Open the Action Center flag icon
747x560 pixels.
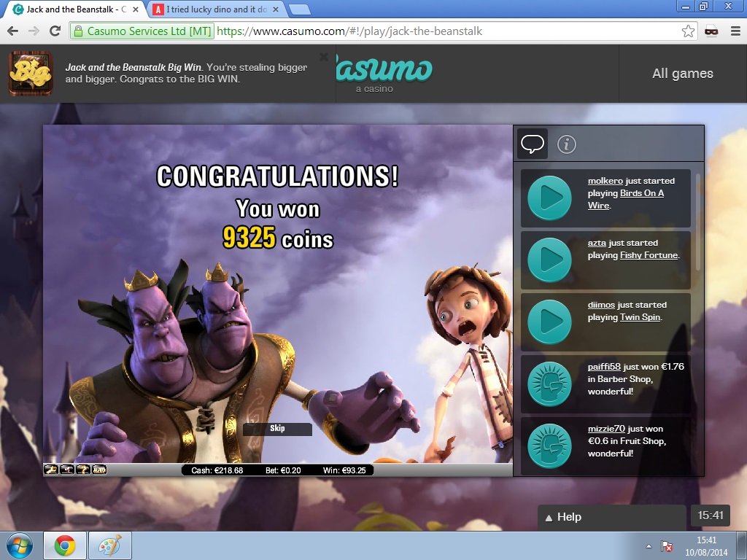click(x=667, y=546)
